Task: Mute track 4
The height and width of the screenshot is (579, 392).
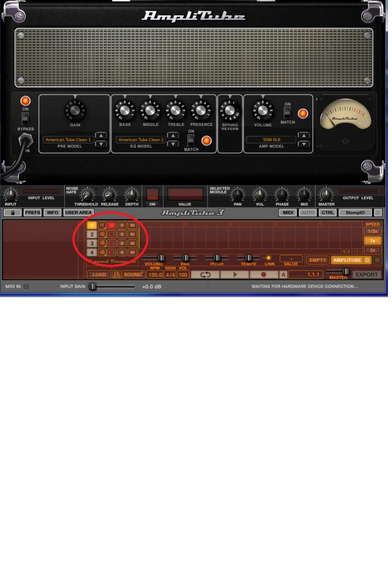Action: point(132,252)
